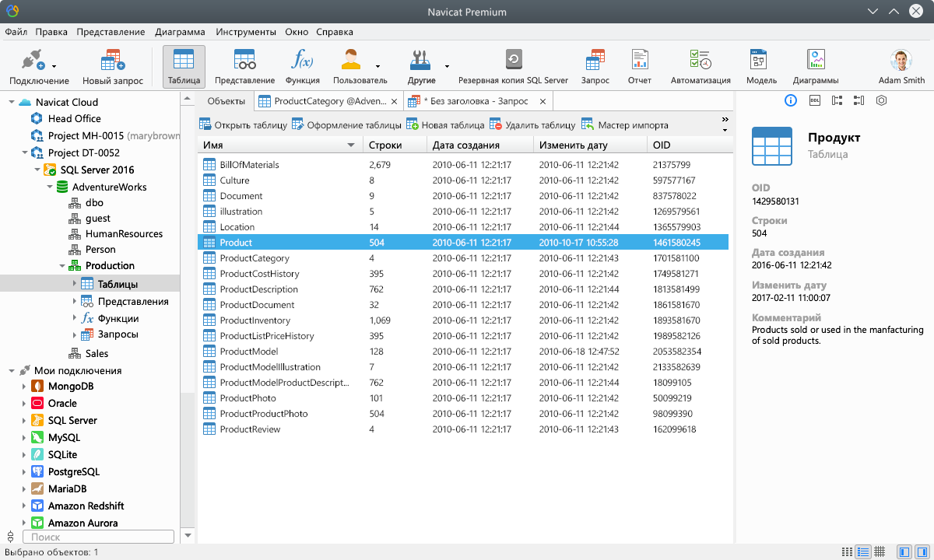Open the Инструменты menu
934x560 pixels.
(246, 32)
